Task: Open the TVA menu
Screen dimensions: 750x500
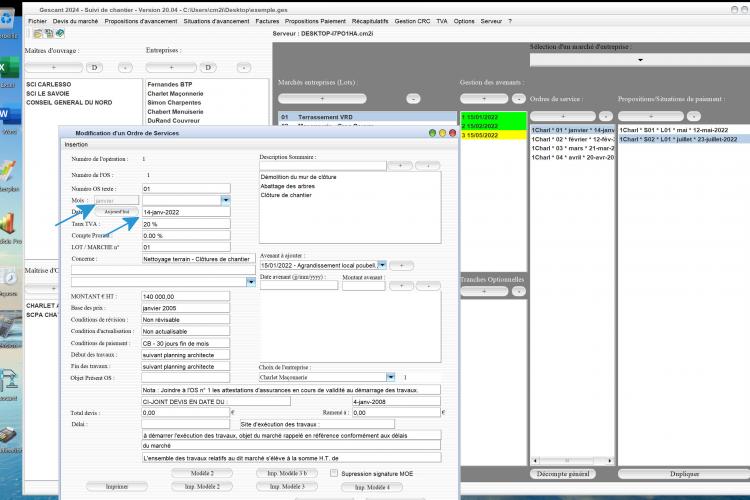Action: (441, 21)
